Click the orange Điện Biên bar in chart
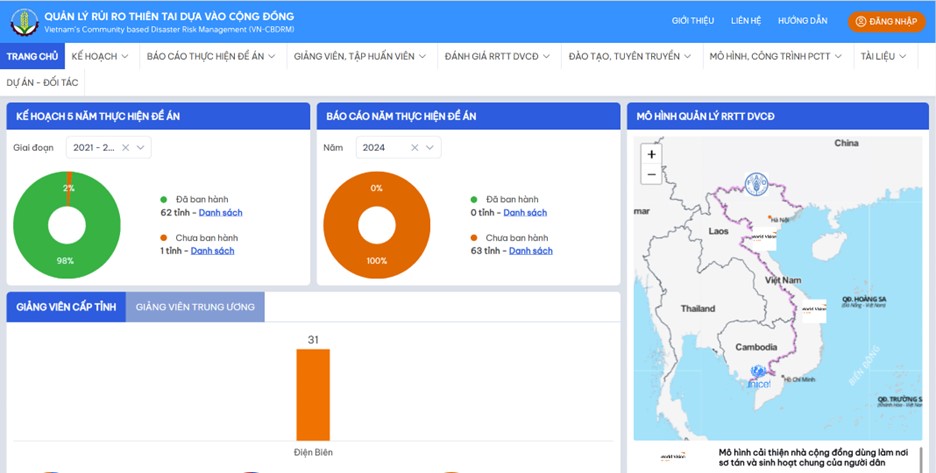 [313, 394]
